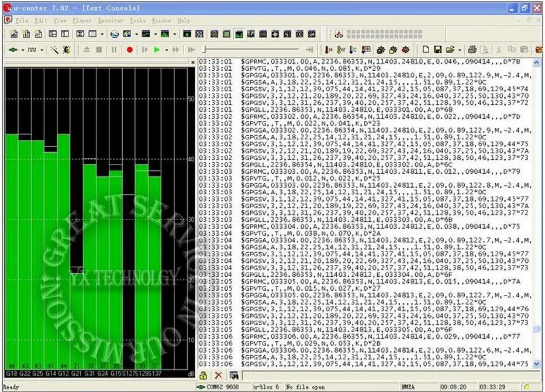This screenshot has width=545, height=392.
Task: Toggle the pressed satellite level window button
Action: (x=239, y=34)
